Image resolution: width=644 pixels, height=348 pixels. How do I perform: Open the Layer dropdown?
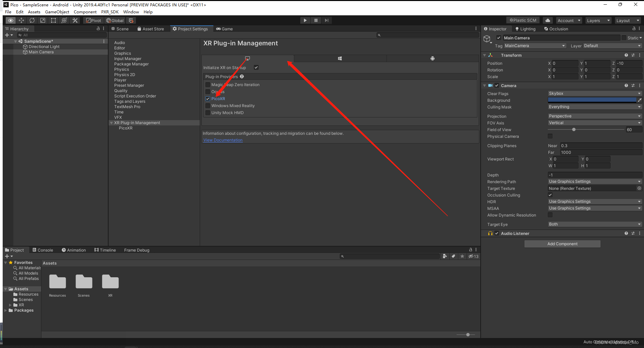pyautogui.click(x=612, y=46)
